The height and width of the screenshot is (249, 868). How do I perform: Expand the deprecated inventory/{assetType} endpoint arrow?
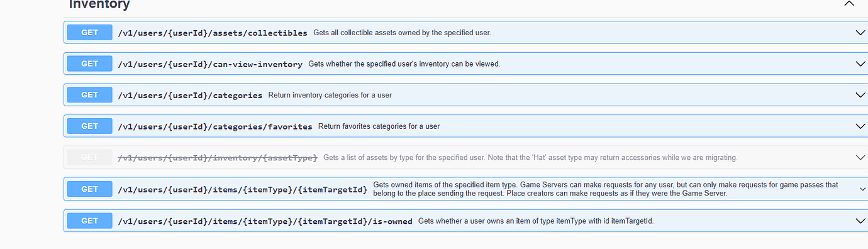tap(861, 157)
